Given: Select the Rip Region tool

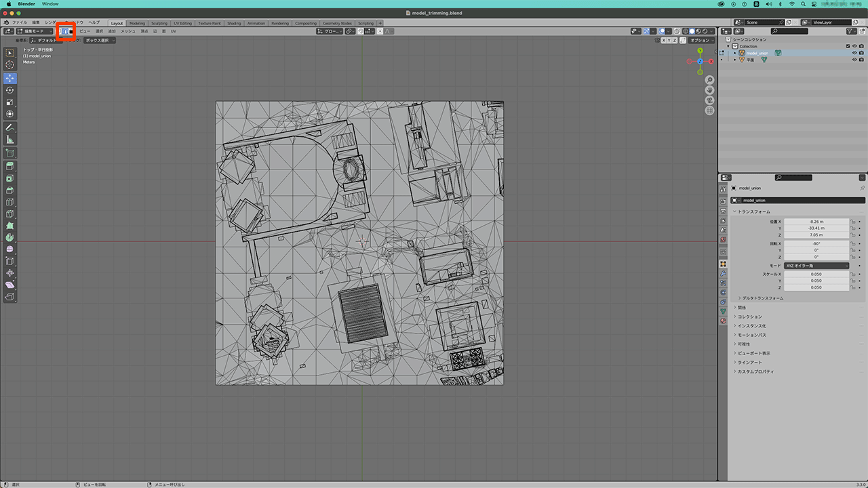Looking at the screenshot, I should (9, 297).
